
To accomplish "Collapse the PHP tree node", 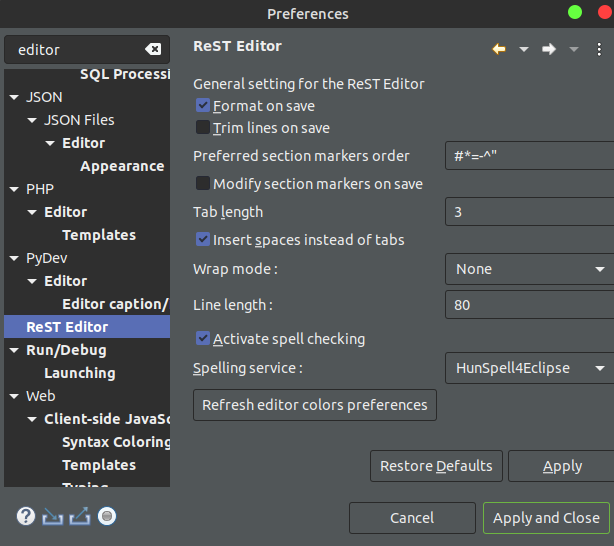I will pyautogui.click(x=14, y=189).
